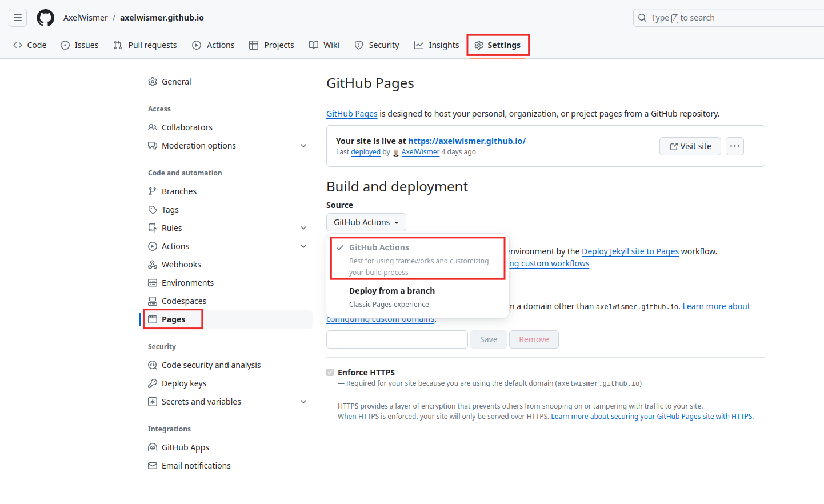Click the Deploy keys key icon
The image size is (824, 504).
(x=153, y=383)
